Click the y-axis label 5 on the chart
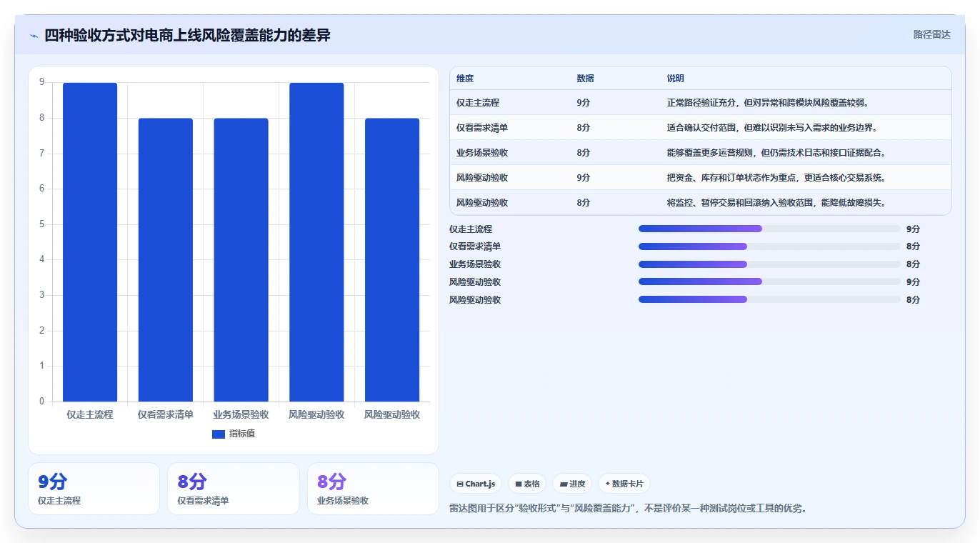 pos(41,224)
